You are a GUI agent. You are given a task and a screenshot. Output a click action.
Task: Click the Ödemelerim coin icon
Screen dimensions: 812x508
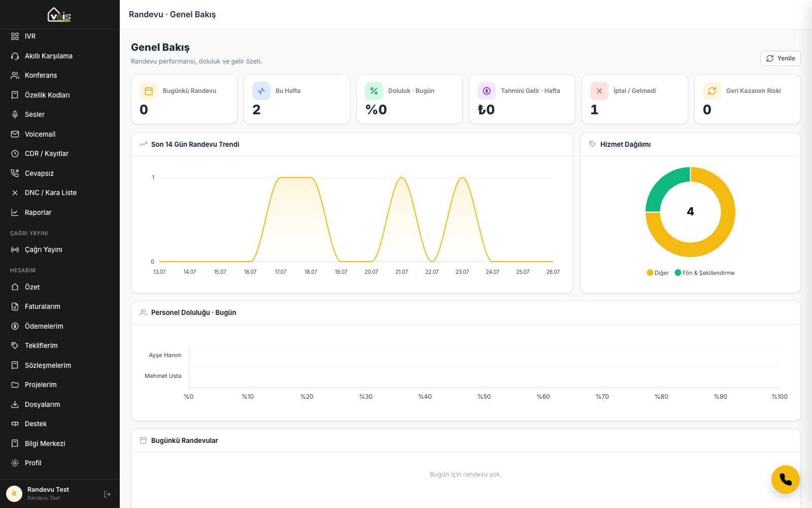tap(15, 326)
